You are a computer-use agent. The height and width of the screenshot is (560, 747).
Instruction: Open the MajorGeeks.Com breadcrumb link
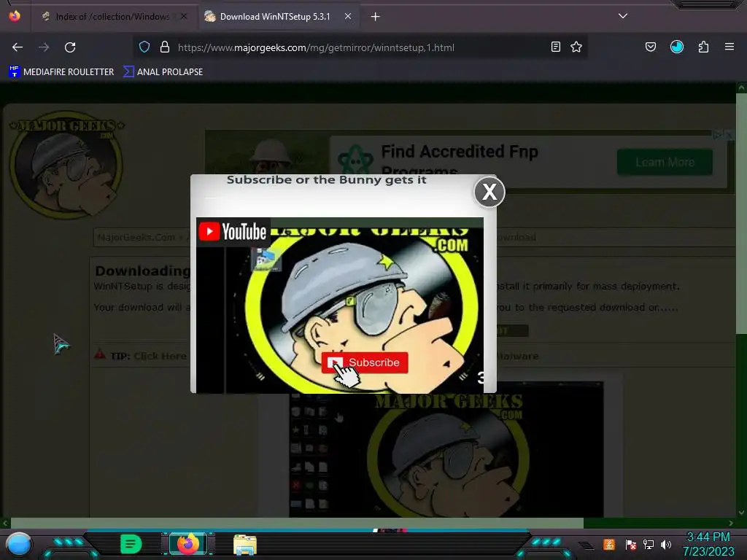136,237
